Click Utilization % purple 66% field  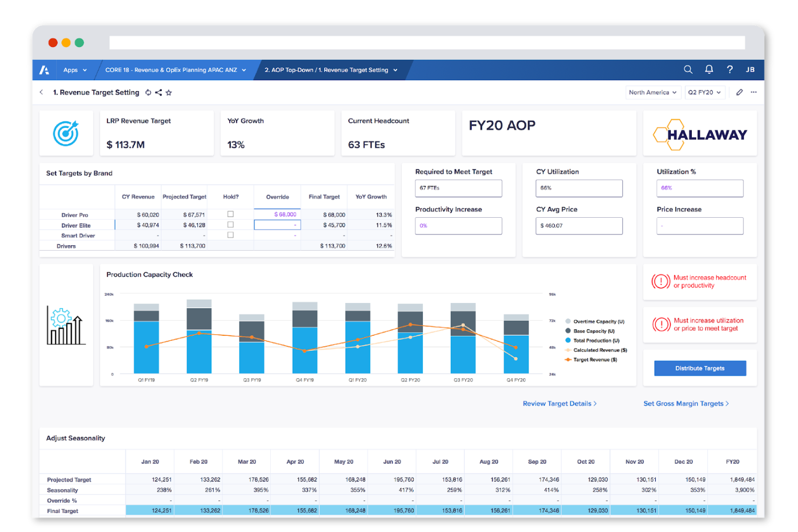700,188
